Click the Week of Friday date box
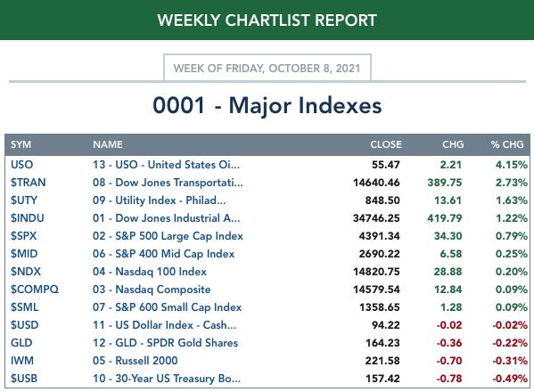 267,68
